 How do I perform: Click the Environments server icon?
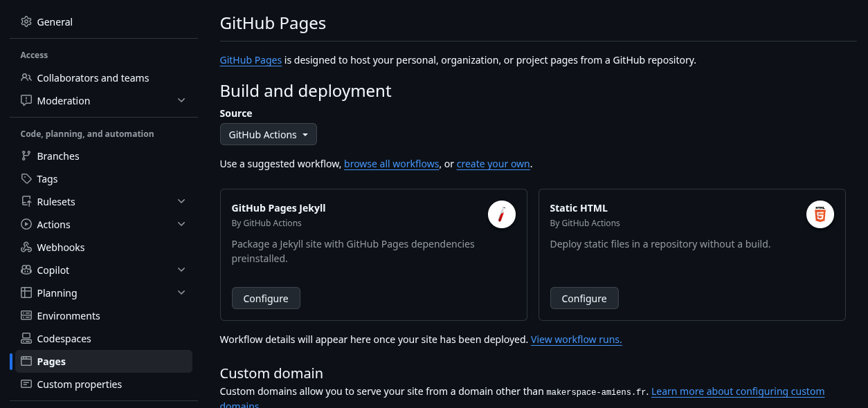tap(26, 315)
